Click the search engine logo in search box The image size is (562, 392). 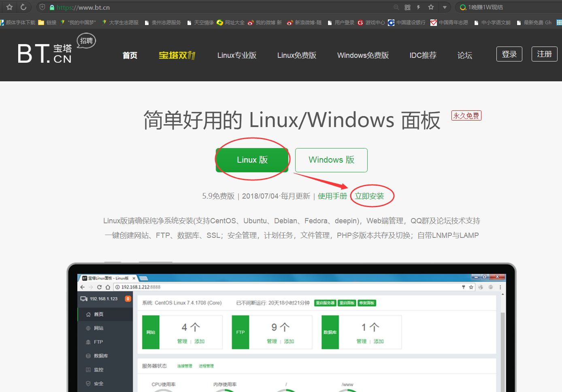[x=463, y=7]
